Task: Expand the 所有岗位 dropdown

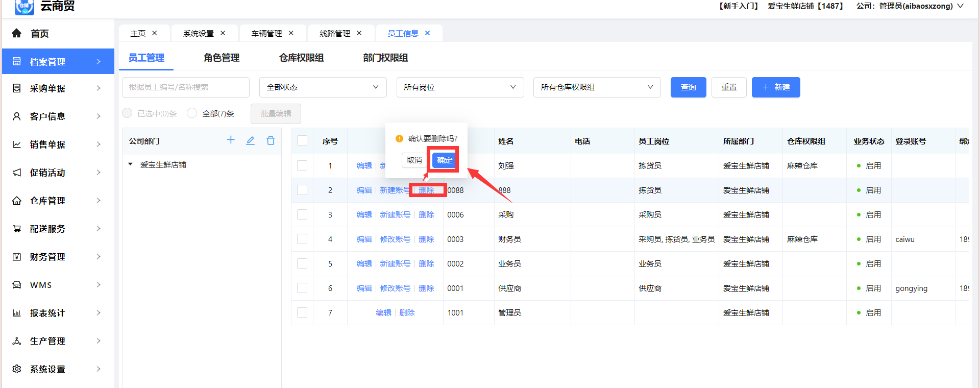Action: pos(460,87)
